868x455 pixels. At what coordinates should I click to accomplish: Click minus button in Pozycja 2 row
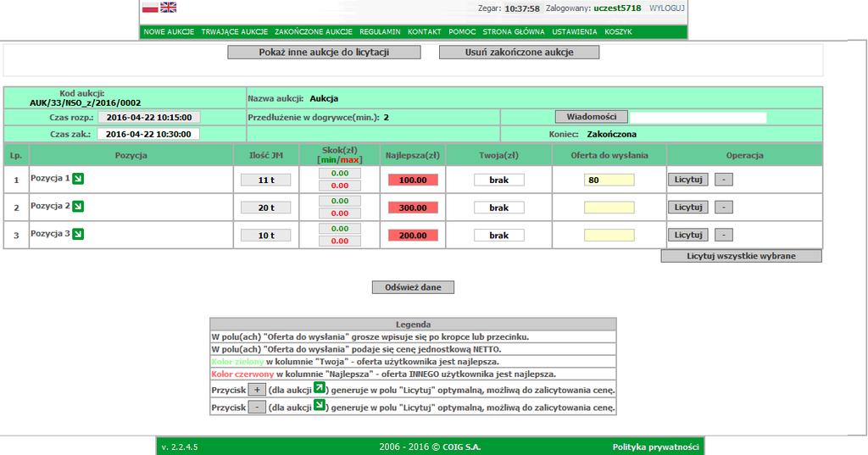point(724,207)
